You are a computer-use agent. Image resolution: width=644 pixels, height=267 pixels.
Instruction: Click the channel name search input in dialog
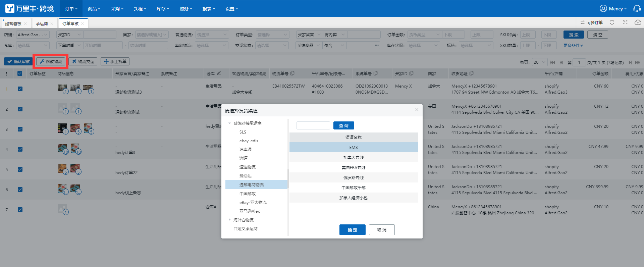coord(313,125)
